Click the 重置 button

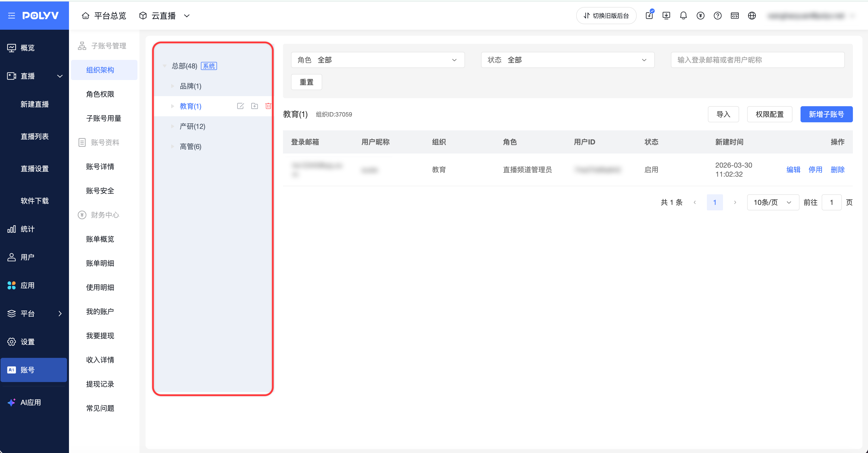(x=306, y=82)
